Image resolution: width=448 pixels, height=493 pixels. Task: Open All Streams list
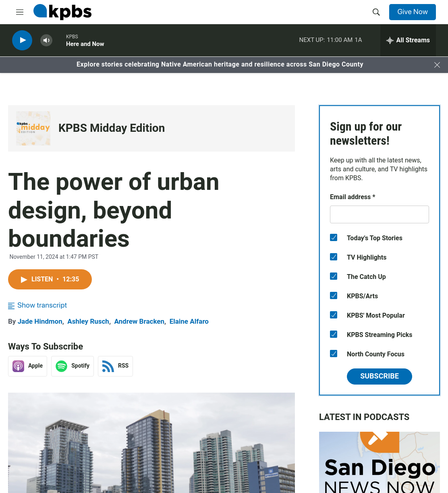[x=408, y=40]
